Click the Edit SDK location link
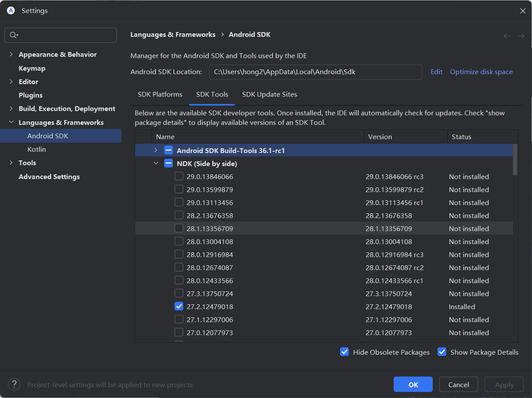This screenshot has height=398, width=532. (437, 72)
